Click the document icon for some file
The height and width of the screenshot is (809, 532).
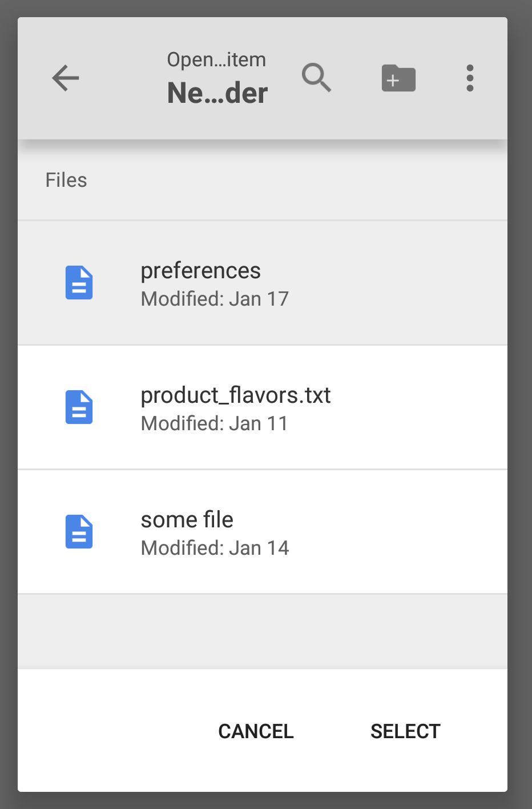[x=79, y=532]
